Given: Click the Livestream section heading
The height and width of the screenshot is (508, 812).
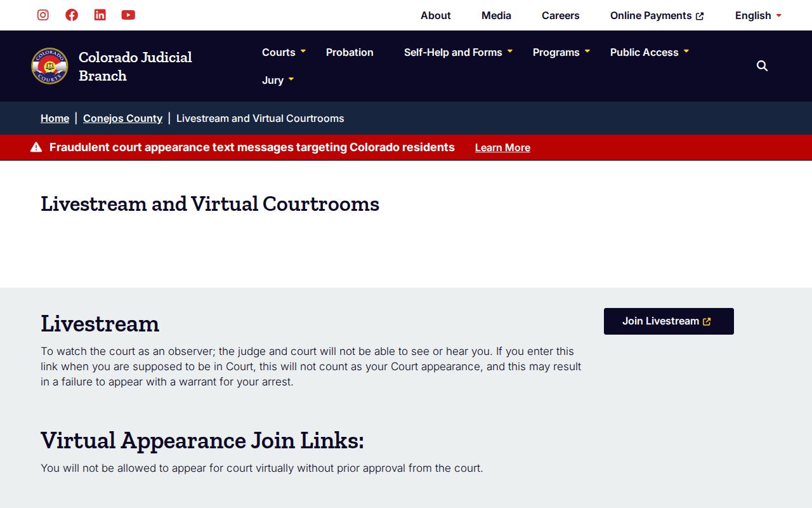Looking at the screenshot, I should 100,323.
